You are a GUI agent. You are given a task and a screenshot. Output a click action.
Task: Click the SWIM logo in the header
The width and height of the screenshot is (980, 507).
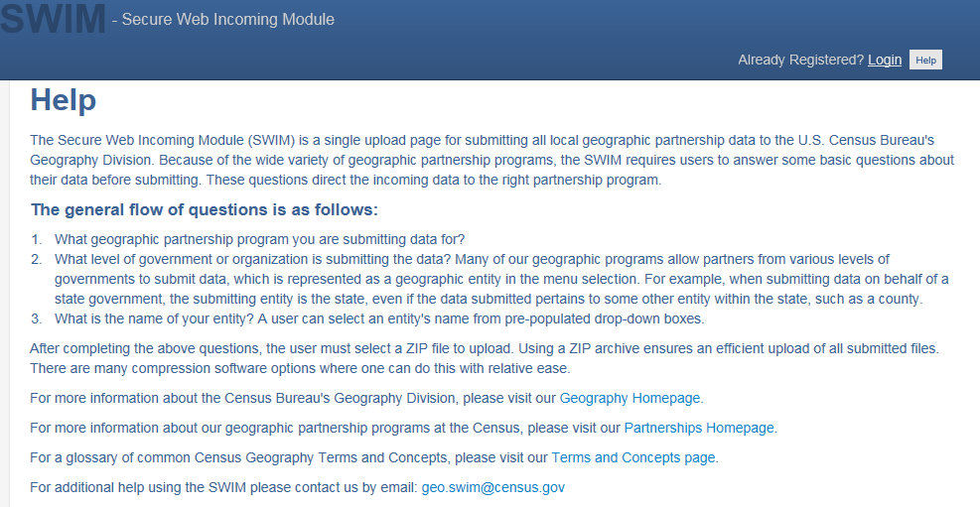pyautogui.click(x=53, y=18)
